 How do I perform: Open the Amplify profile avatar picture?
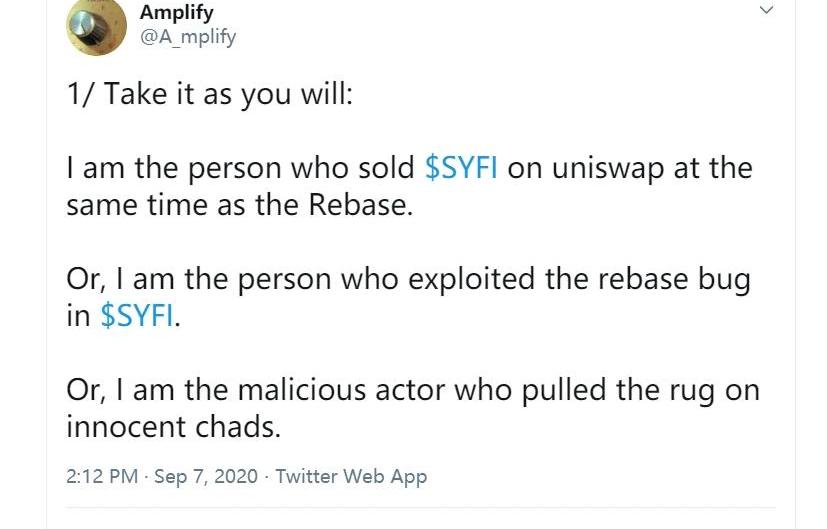(97, 25)
